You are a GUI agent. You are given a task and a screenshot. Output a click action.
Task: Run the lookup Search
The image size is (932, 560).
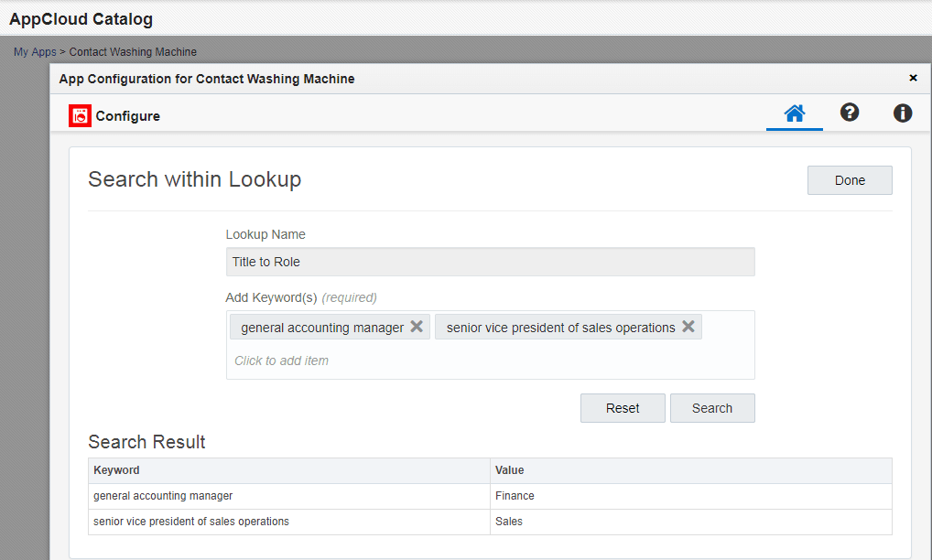click(712, 407)
